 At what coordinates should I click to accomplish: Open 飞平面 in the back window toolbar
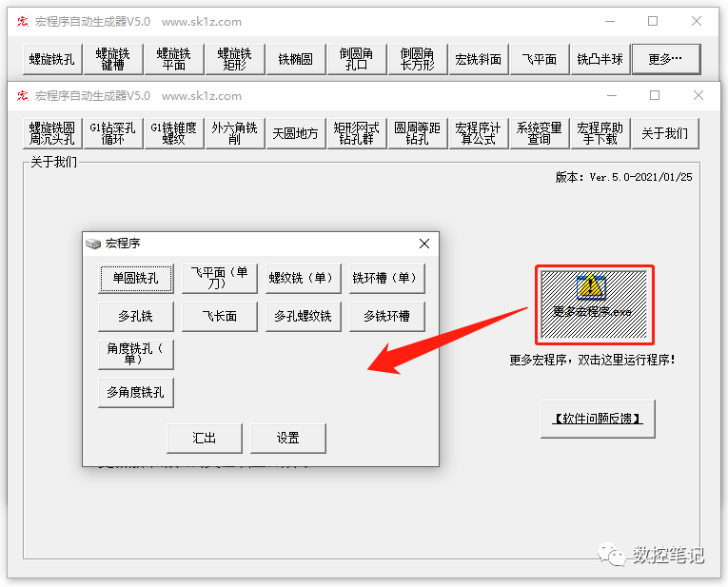(x=540, y=59)
